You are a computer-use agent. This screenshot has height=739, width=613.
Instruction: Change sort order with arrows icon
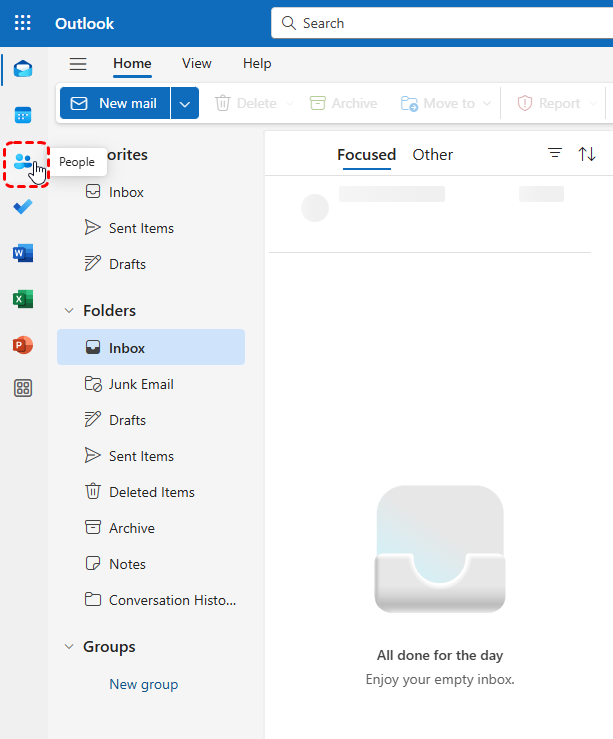point(587,153)
